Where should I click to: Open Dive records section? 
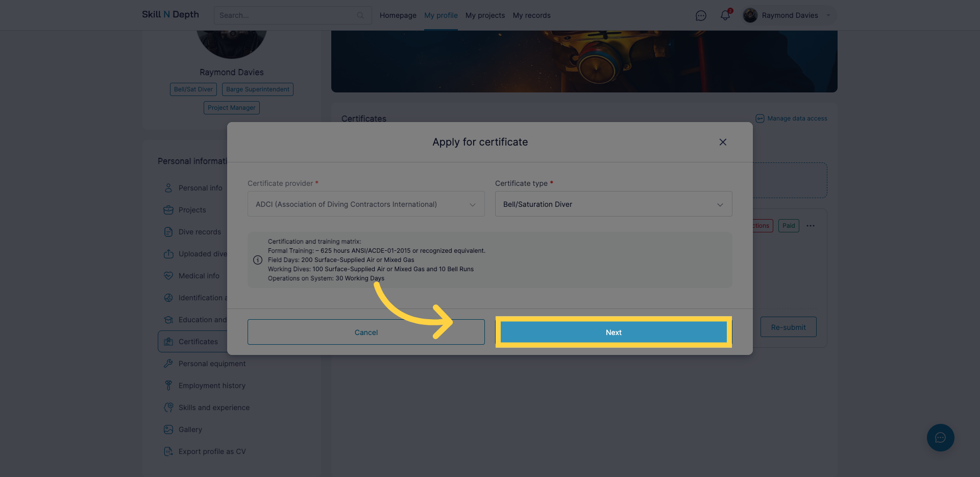tap(200, 232)
